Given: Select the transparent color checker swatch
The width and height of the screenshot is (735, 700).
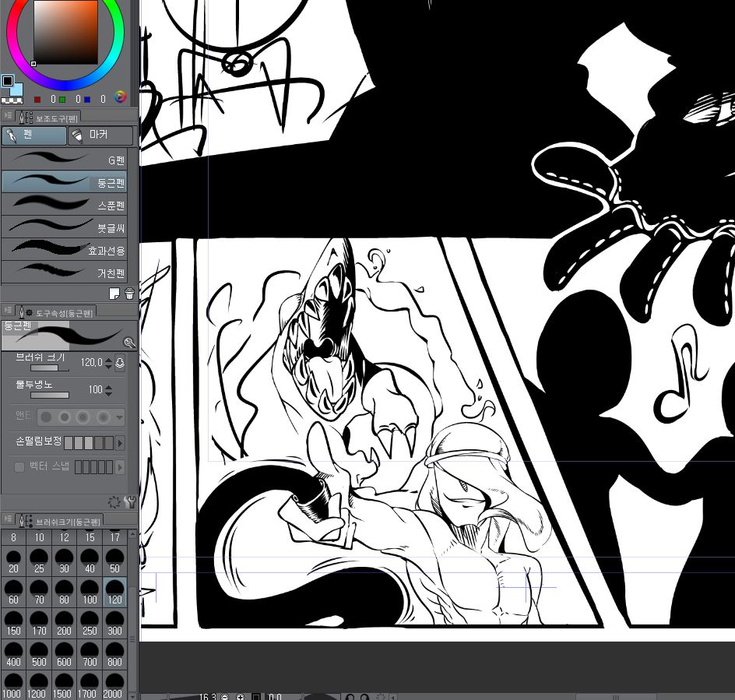Looking at the screenshot, I should coord(12,100).
